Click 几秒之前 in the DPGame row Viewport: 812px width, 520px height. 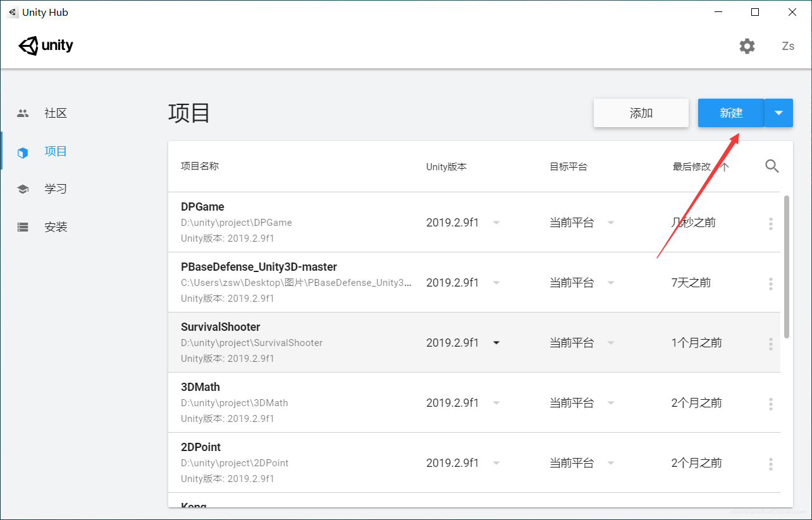click(694, 223)
